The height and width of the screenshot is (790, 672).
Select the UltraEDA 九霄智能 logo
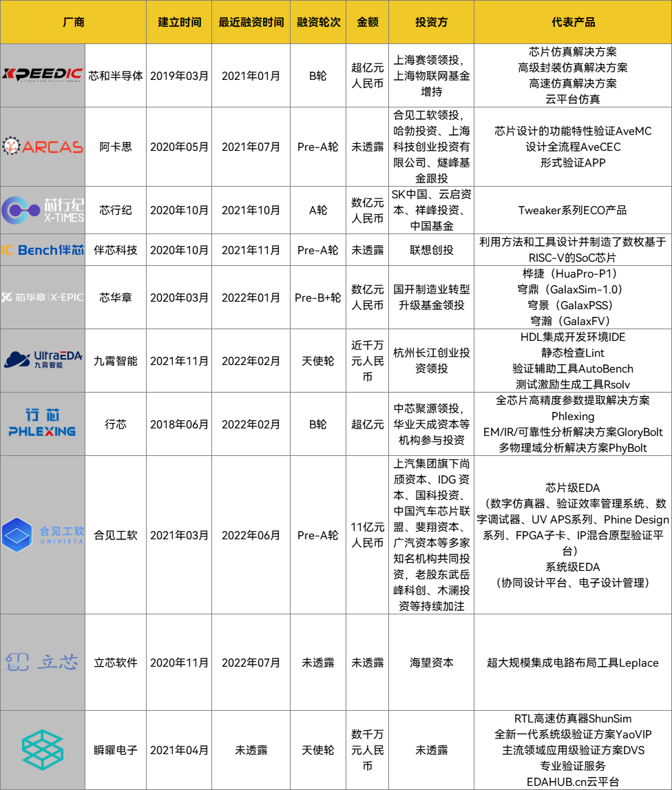coord(43,360)
